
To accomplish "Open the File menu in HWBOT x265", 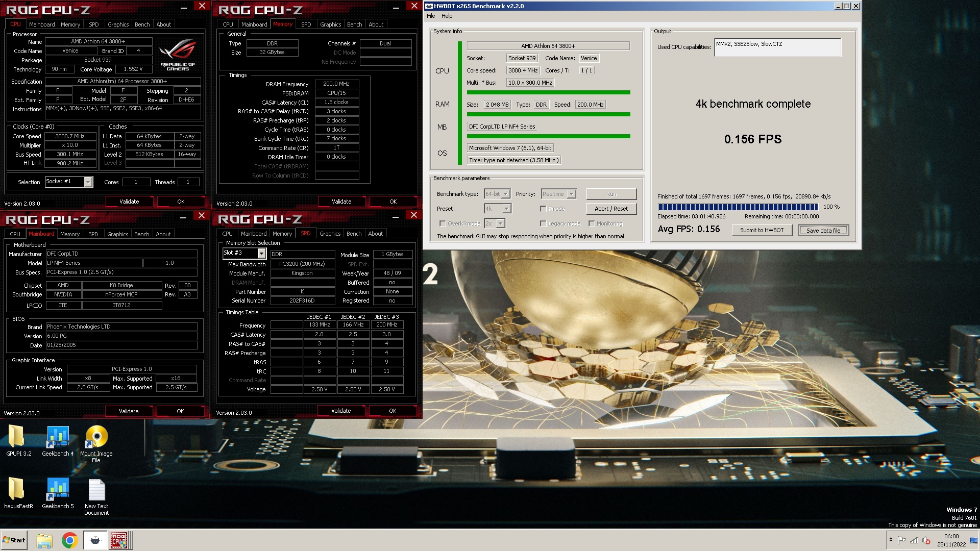I will (431, 16).
